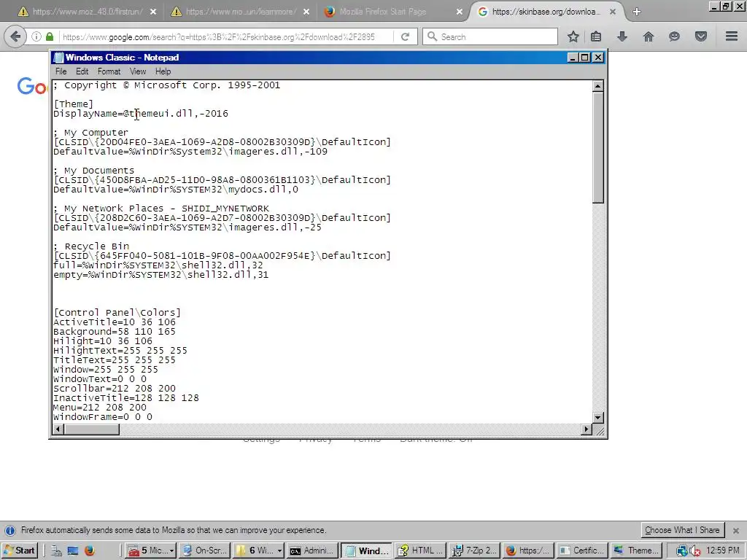Click the "WindowFrame=0 0 0" line
The height and width of the screenshot is (560, 747).
point(103,417)
